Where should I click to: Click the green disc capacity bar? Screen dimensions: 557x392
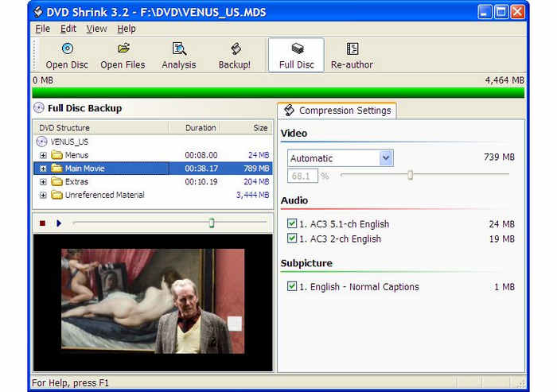point(278,92)
